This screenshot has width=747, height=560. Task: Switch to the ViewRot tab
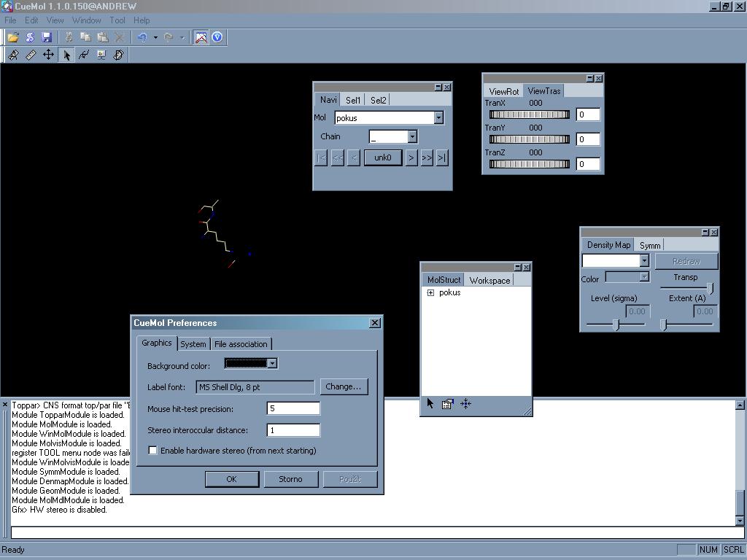coord(503,91)
